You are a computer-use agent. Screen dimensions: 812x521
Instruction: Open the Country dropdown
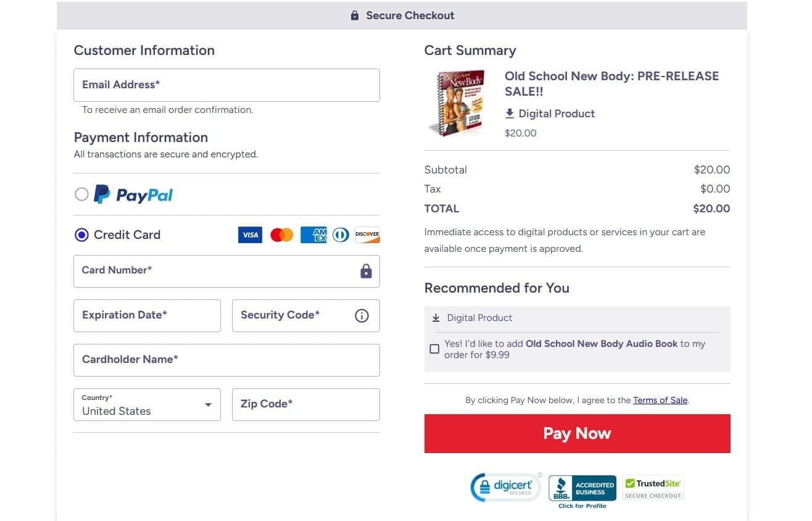pos(147,405)
